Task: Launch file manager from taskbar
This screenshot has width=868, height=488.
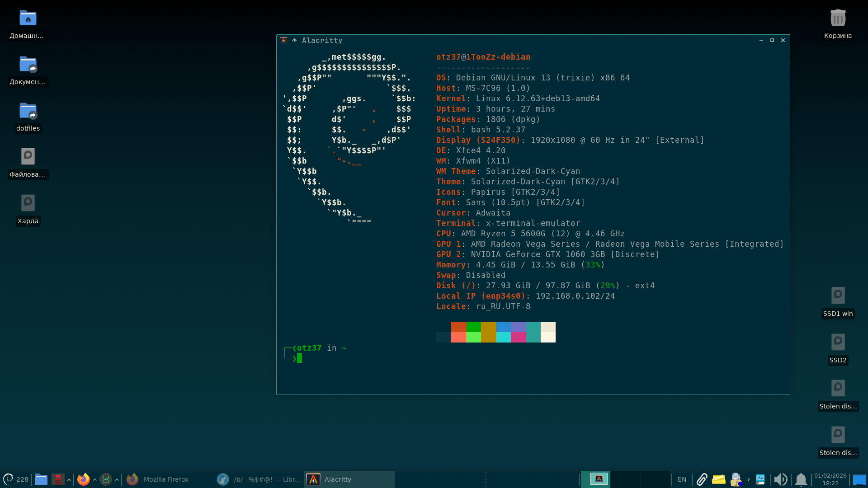Action: [x=41, y=479]
